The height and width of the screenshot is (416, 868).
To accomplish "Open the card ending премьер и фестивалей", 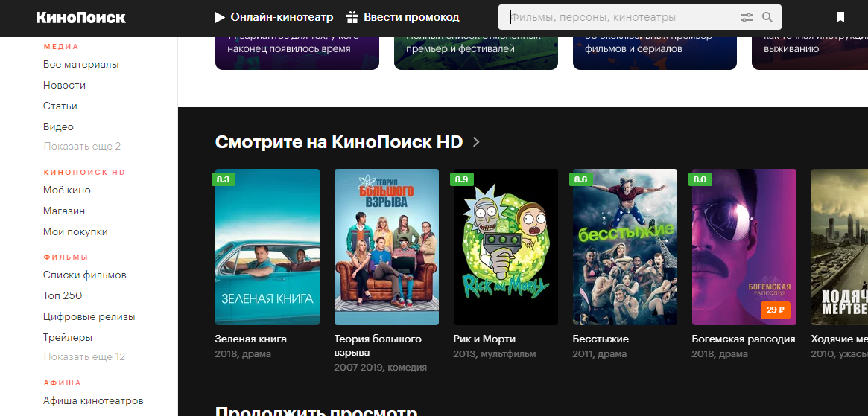I will pos(475,53).
